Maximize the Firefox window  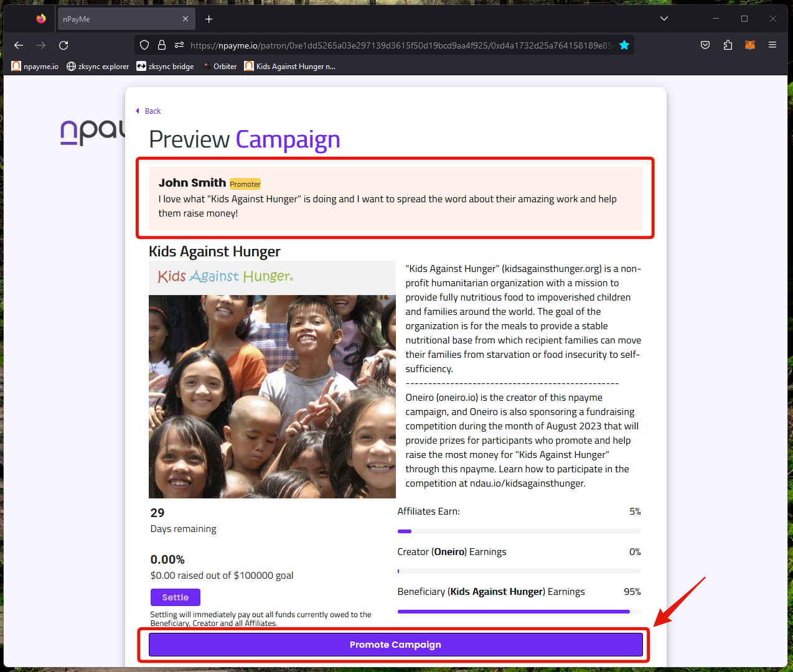pyautogui.click(x=744, y=19)
